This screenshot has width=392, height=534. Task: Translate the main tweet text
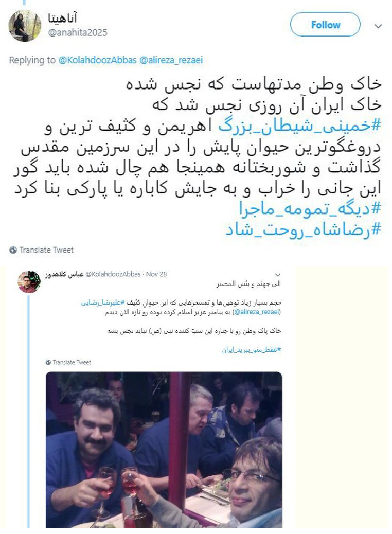pyautogui.click(x=46, y=250)
